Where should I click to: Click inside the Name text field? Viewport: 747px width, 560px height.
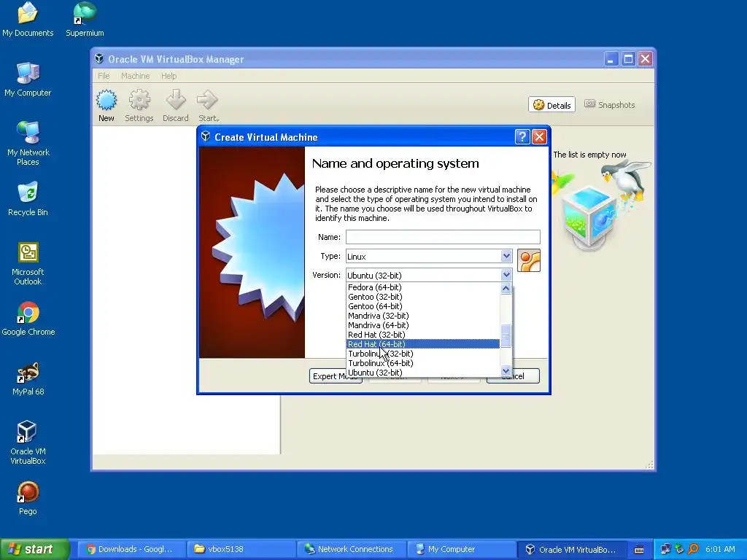coord(443,237)
